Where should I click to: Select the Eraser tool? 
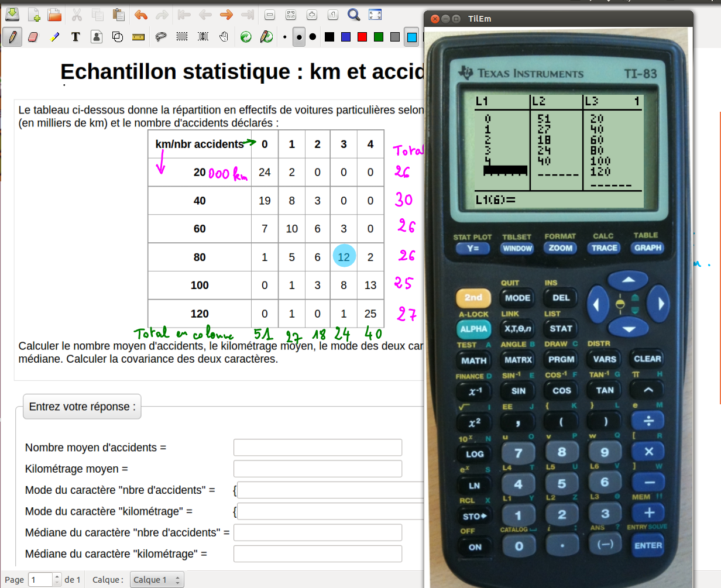point(33,37)
